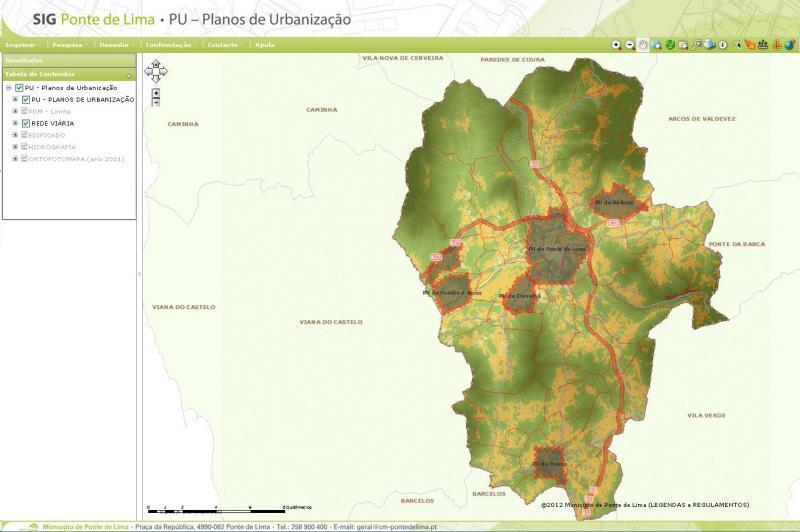Select the zoom out magnifier tool
The image size is (800, 532).
point(630,45)
